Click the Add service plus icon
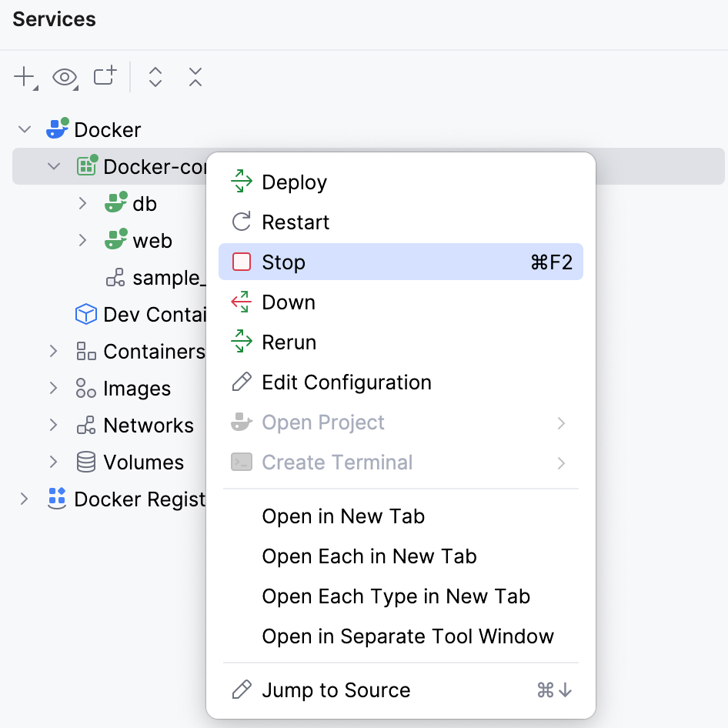Viewport: 728px width, 728px height. pyautogui.click(x=22, y=77)
